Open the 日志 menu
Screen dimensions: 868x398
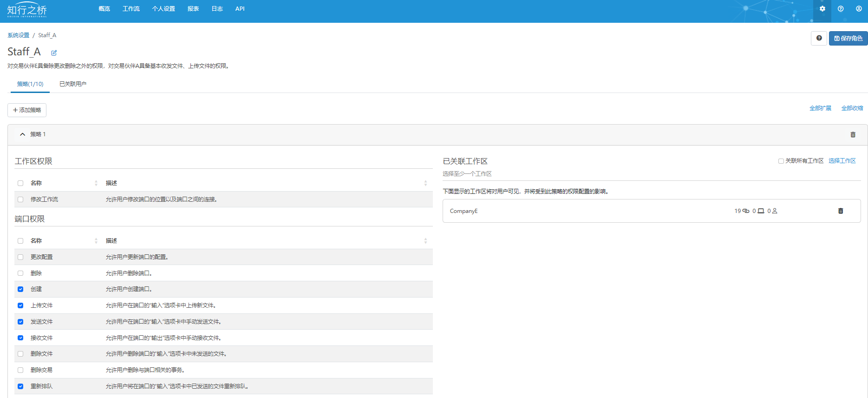click(217, 9)
